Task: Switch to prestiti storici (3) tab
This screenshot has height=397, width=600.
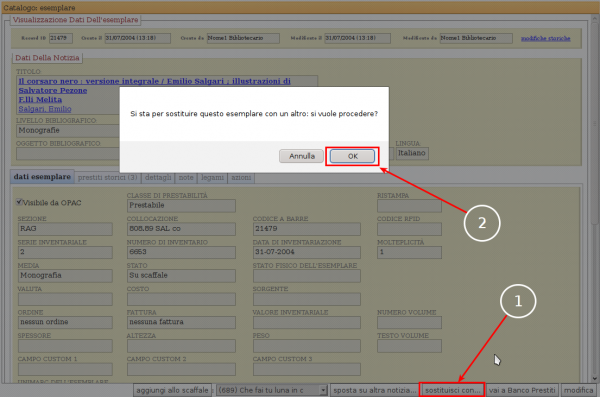Action: pos(108,177)
